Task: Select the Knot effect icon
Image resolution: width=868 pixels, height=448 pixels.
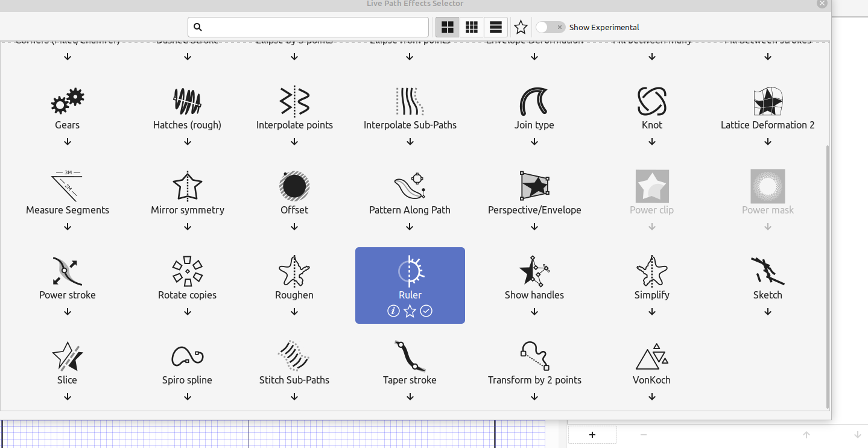Action: pos(652,101)
